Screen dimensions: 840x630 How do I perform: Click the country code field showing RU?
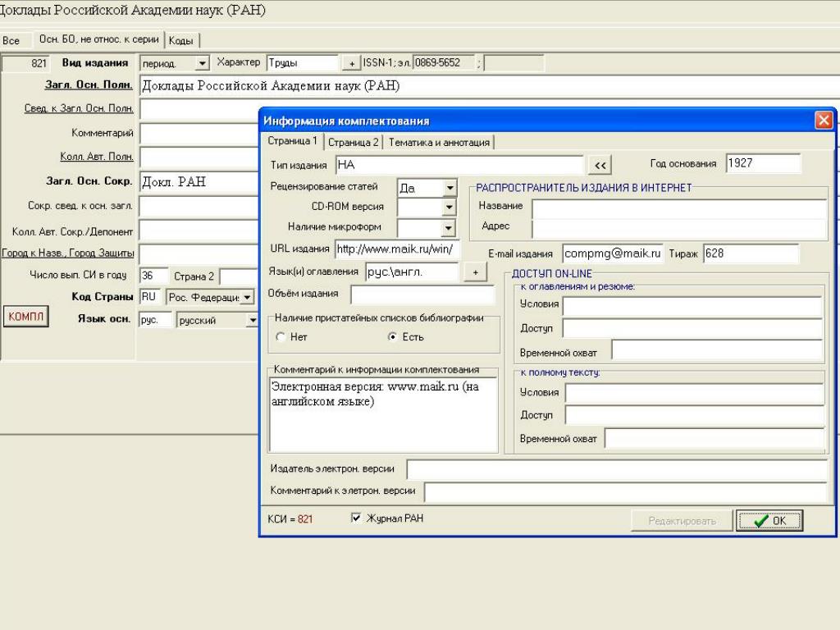tap(150, 297)
